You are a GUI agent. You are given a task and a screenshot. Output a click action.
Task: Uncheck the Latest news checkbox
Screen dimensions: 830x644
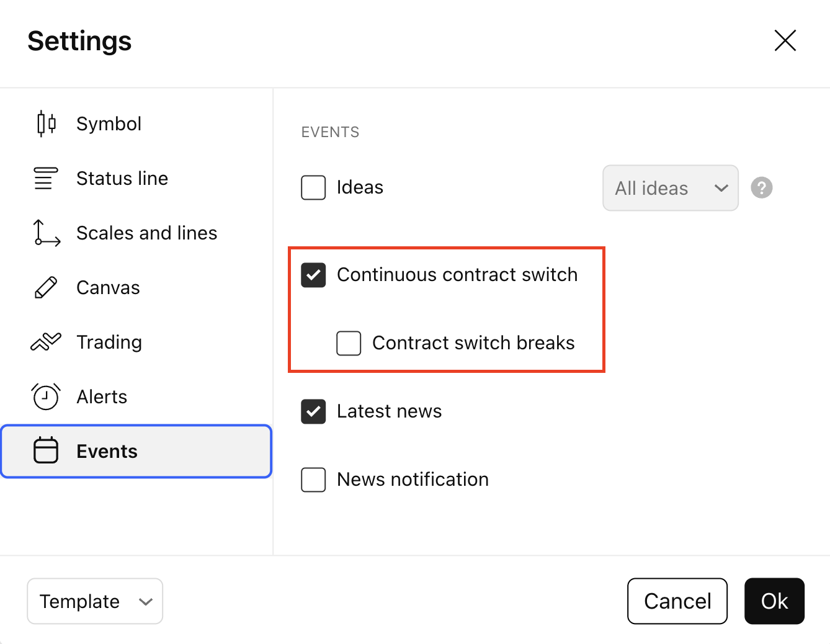tap(313, 411)
